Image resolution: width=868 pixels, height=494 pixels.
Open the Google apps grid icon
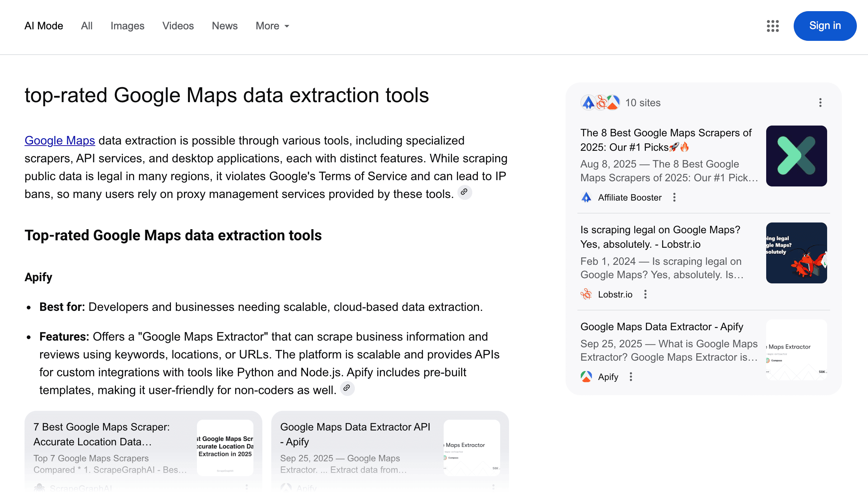(x=773, y=26)
